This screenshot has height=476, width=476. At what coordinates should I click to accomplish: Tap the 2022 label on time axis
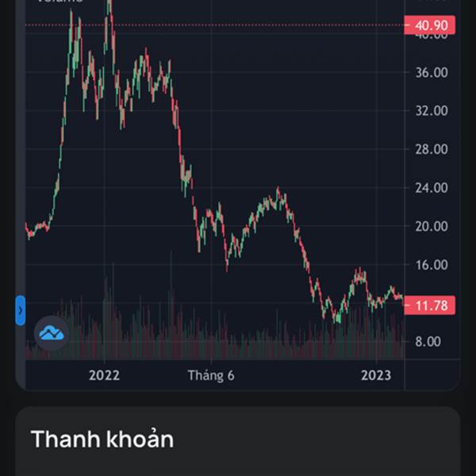(104, 375)
